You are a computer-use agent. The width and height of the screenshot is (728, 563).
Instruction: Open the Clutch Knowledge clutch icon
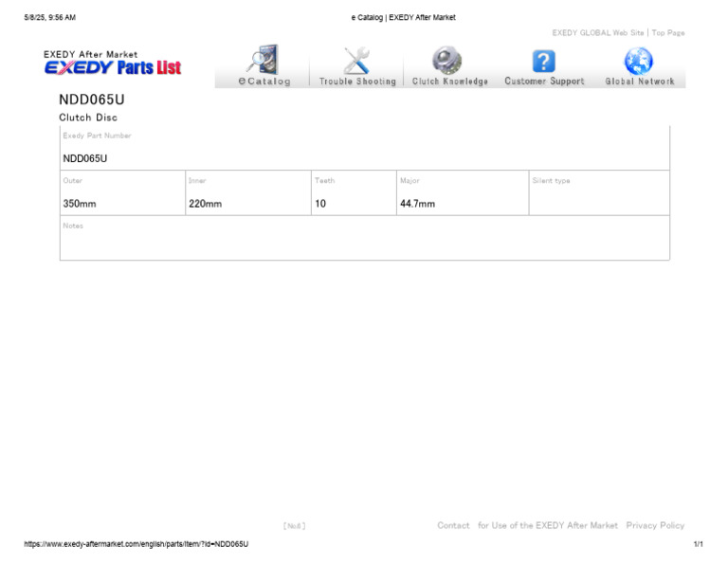click(447, 61)
